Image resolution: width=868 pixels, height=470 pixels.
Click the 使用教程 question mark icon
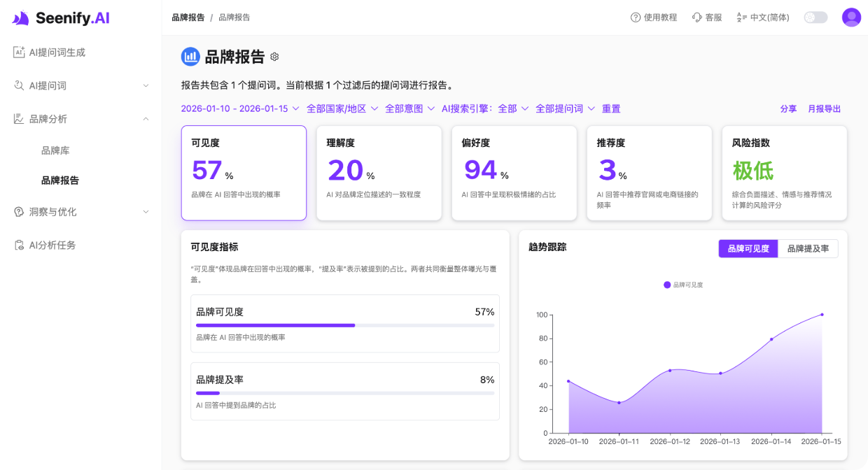coord(635,17)
